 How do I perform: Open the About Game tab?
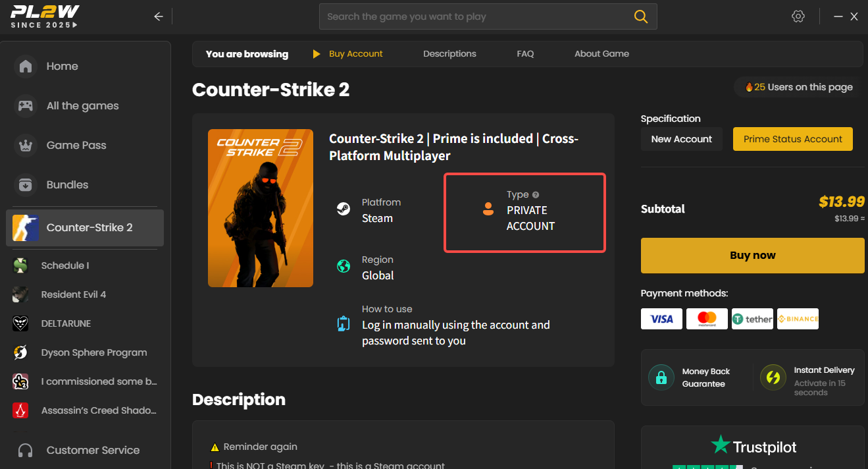(x=601, y=54)
